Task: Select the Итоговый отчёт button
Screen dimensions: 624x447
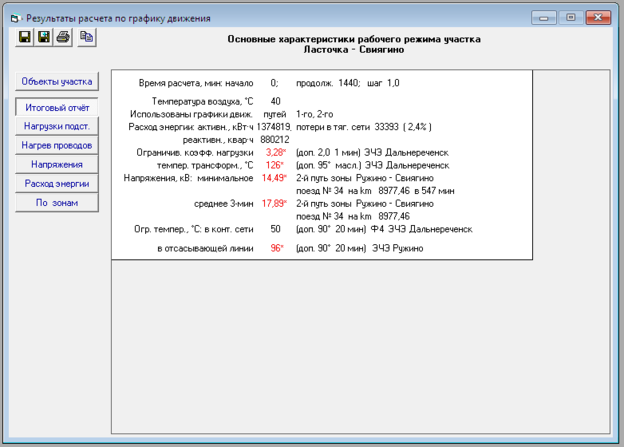Action: click(x=57, y=107)
